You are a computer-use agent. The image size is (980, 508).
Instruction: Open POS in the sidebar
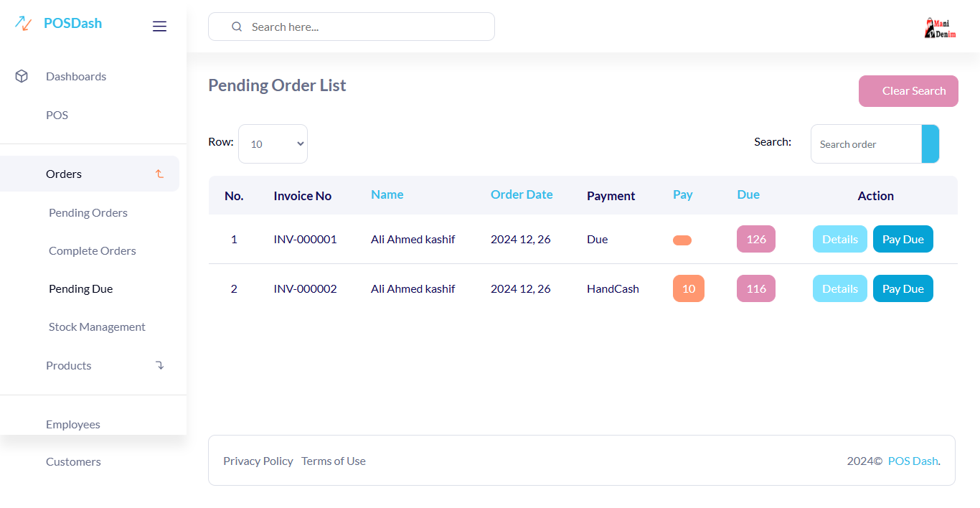(57, 115)
